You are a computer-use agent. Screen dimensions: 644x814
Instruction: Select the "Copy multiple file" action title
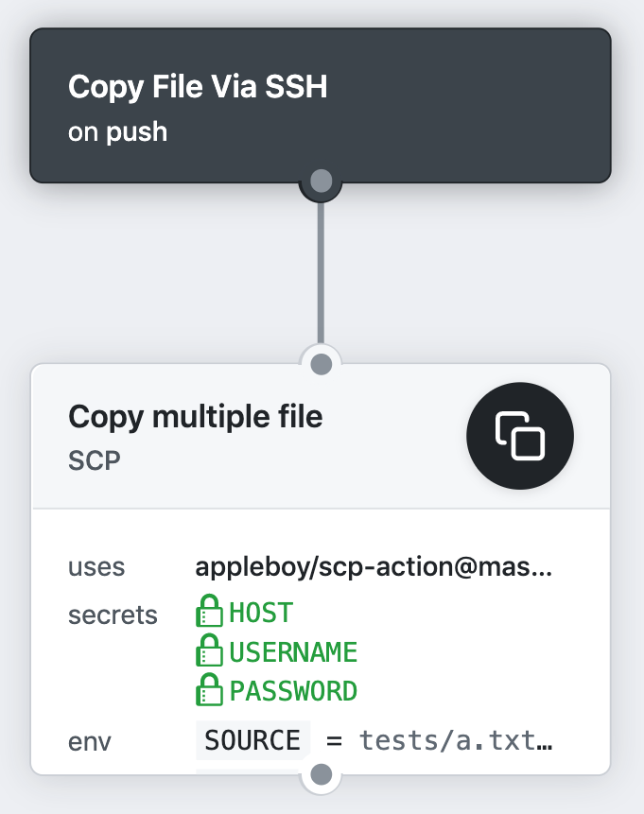point(196,416)
